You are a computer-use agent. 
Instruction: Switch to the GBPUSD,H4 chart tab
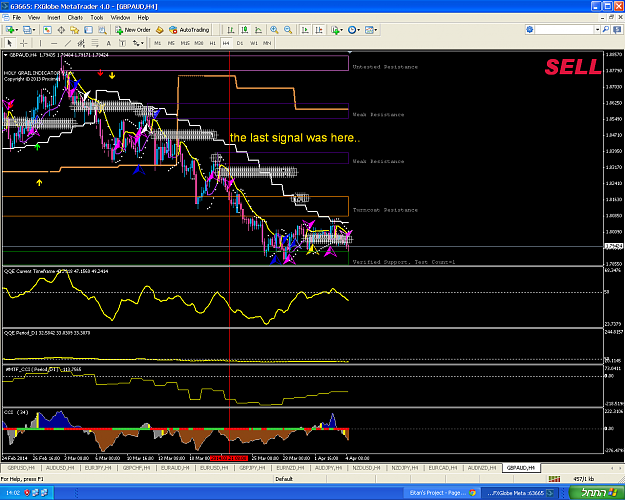pyautogui.click(x=21, y=468)
